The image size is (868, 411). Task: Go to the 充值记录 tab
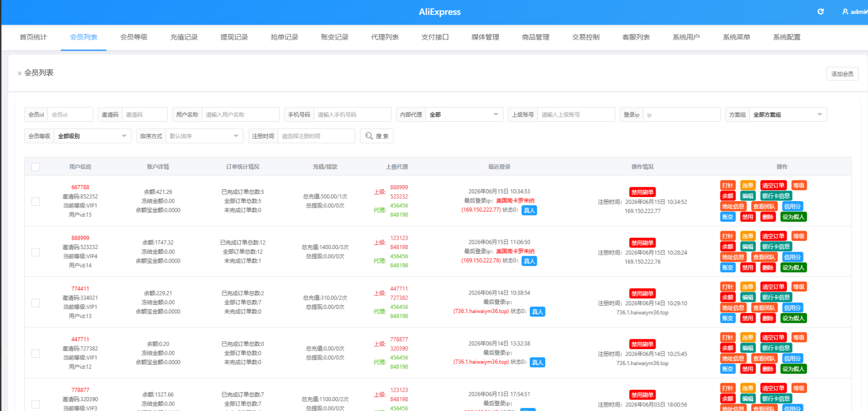[184, 37]
